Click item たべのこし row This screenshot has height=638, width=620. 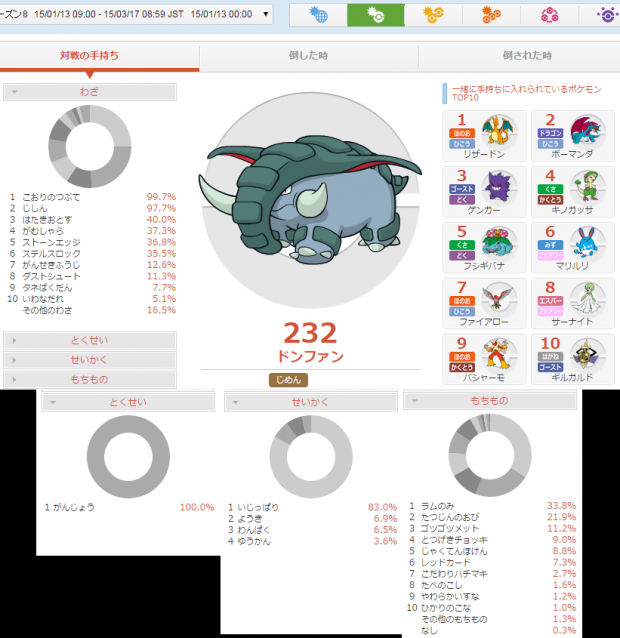pyautogui.click(x=492, y=585)
